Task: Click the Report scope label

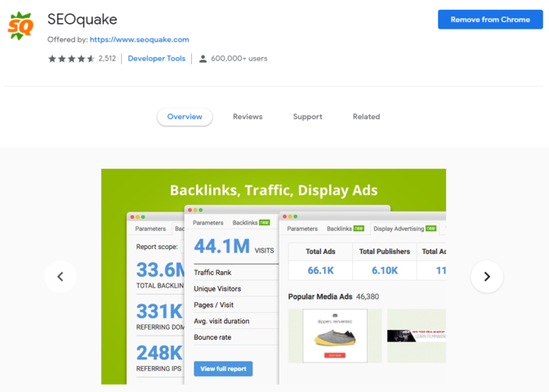Action: [x=157, y=247]
